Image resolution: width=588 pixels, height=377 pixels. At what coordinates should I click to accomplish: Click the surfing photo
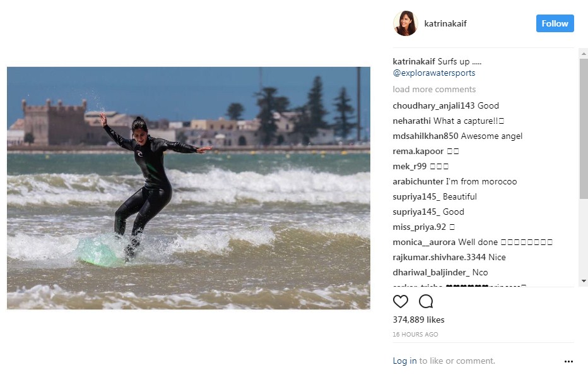(189, 188)
